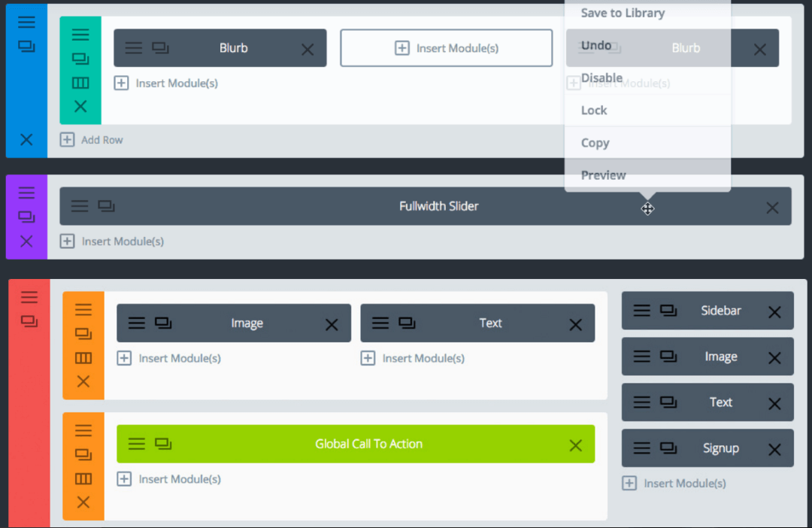812x528 pixels.
Task: Open settings for the Signup module
Action: coord(641,448)
